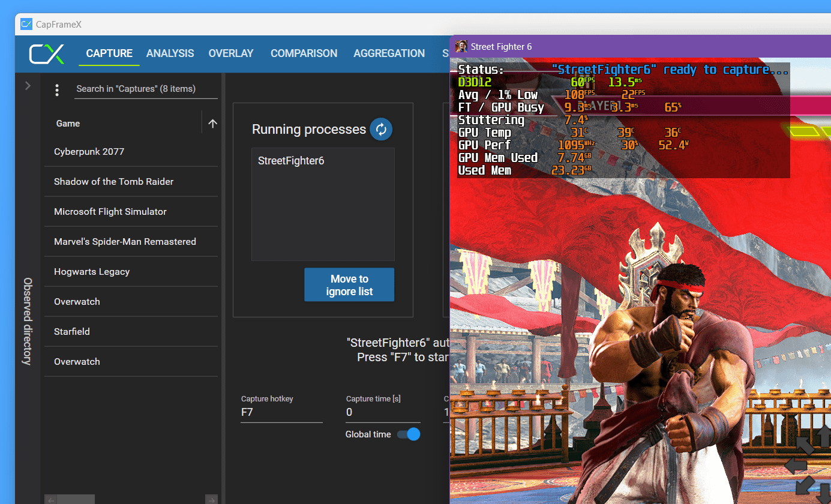This screenshot has height=504, width=831.
Task: Click the Game column header
Action: tap(68, 124)
